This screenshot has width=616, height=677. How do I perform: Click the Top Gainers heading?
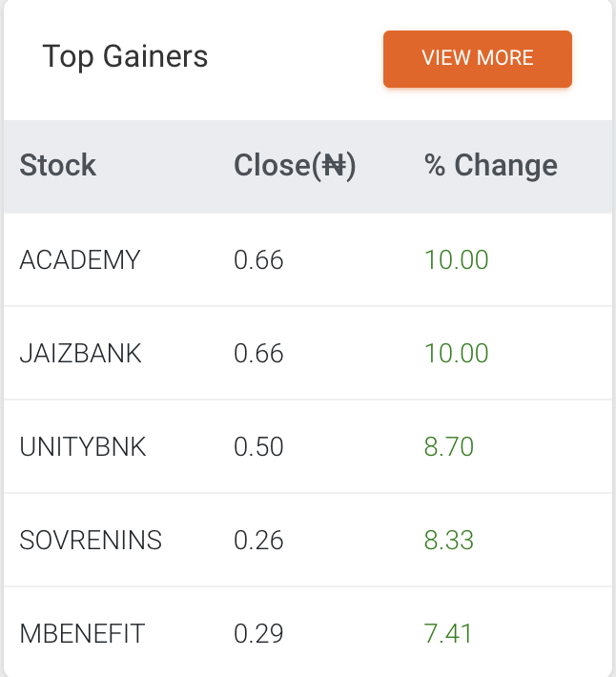coord(125,56)
